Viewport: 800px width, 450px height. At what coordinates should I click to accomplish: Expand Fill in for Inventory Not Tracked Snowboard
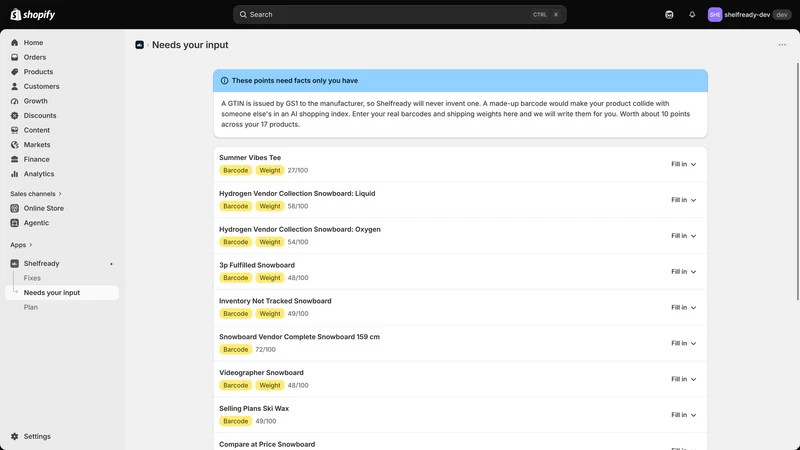[684, 308]
